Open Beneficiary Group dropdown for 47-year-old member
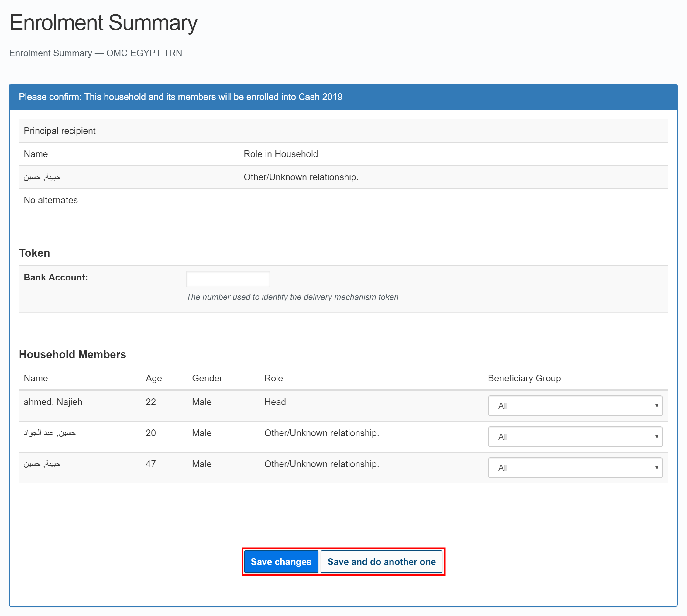This screenshot has height=616, width=687. [574, 467]
